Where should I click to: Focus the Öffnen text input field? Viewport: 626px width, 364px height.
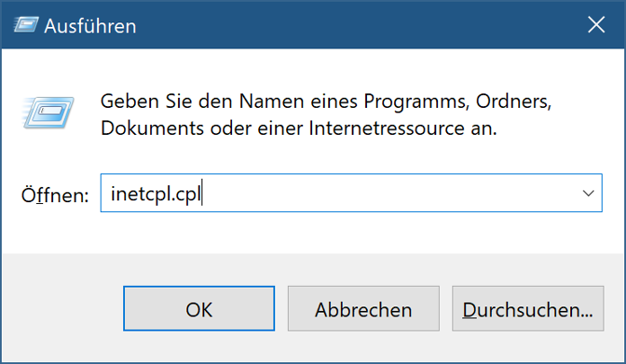(352, 193)
